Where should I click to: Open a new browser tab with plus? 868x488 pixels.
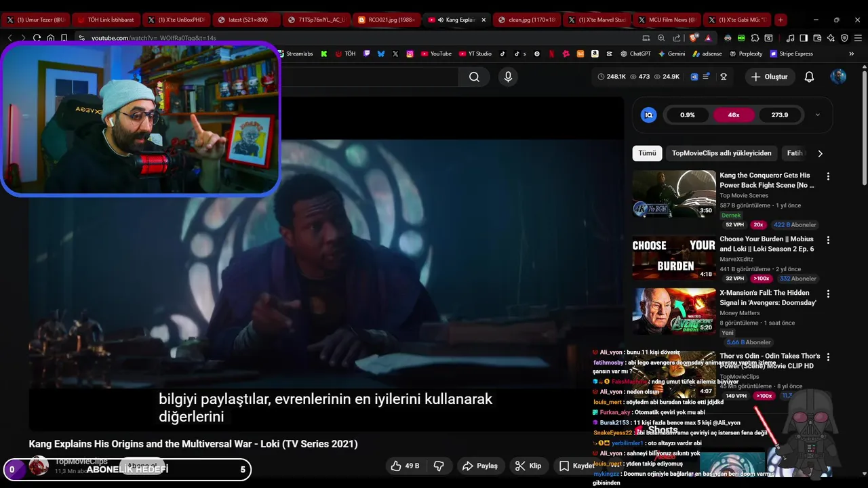781,20
